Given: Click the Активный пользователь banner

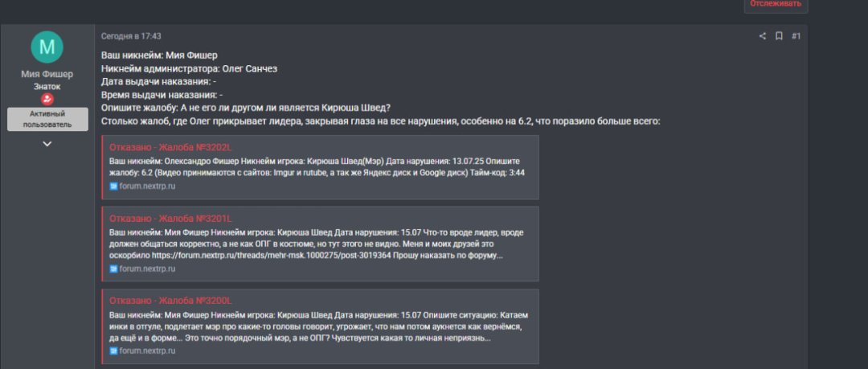Looking at the screenshot, I should click(x=47, y=119).
